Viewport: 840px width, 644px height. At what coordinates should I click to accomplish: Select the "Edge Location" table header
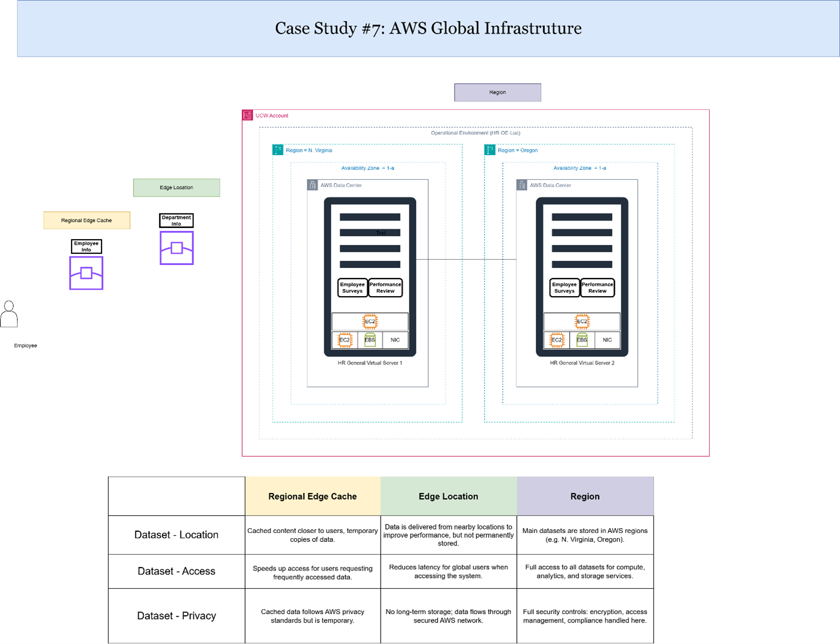pos(449,497)
